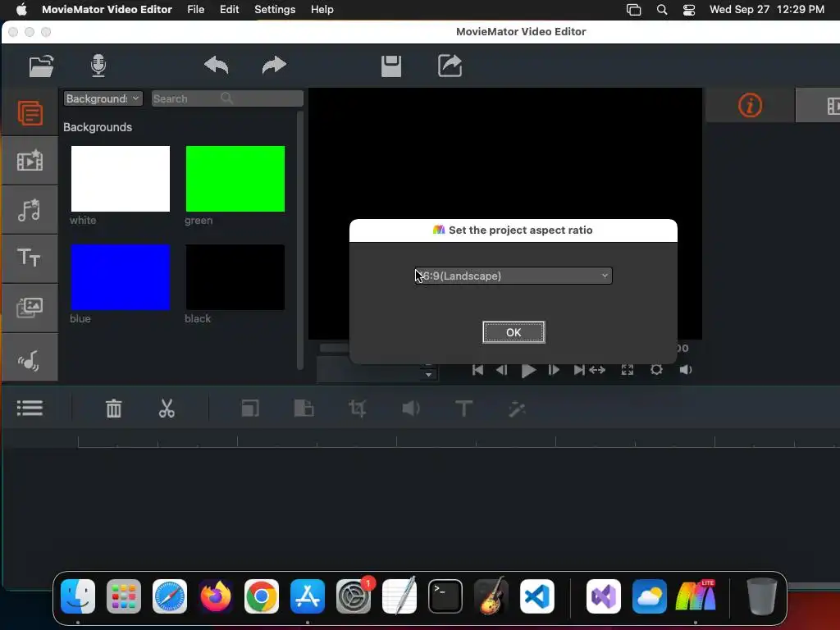Open the Apple menu
The width and height of the screenshot is (840, 630).
point(21,10)
